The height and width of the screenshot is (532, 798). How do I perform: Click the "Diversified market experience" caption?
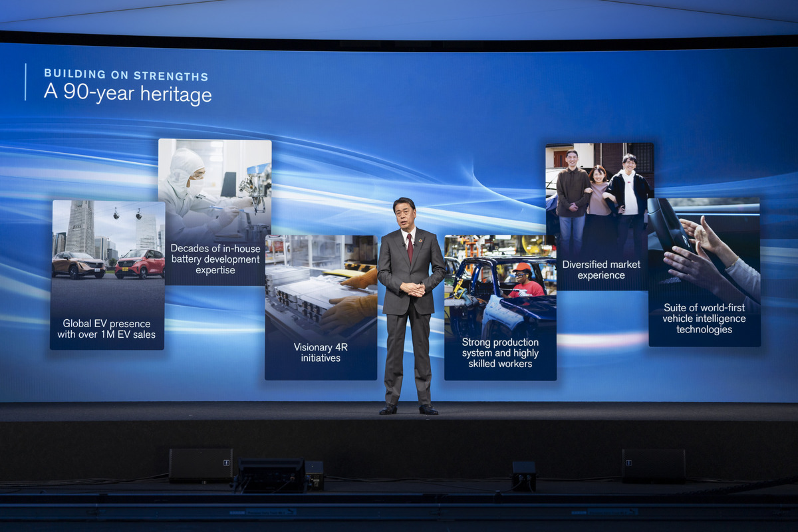pos(600,269)
